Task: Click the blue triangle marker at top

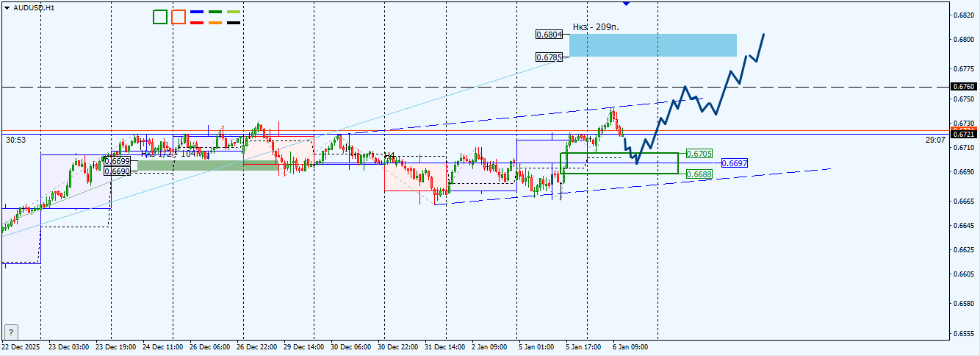Action: [x=626, y=3]
